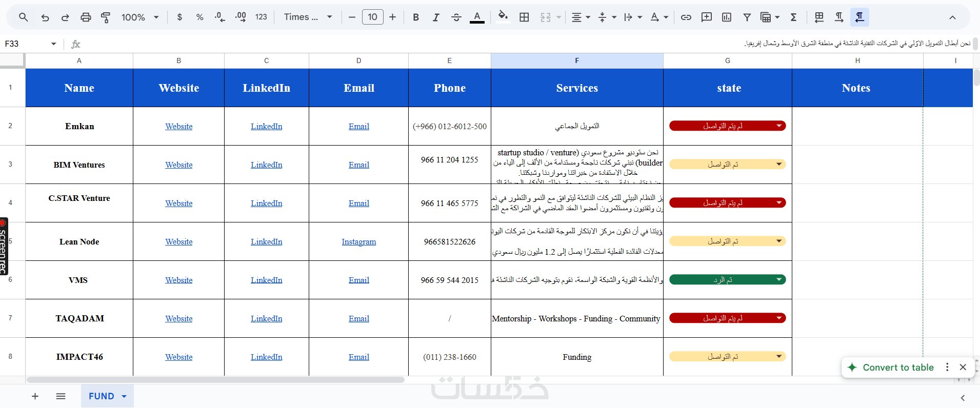This screenshot has height=408, width=980.
Task: Click the horizontal scrollbar thumb
Action: click(x=215, y=380)
